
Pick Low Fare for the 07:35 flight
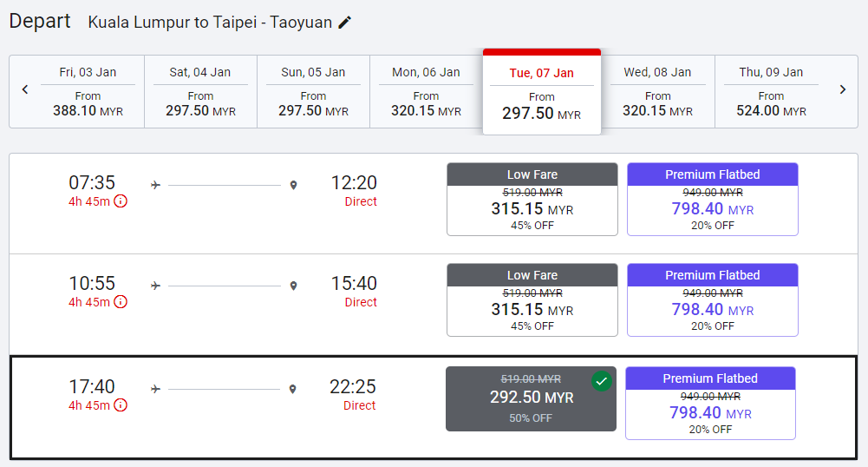532,200
